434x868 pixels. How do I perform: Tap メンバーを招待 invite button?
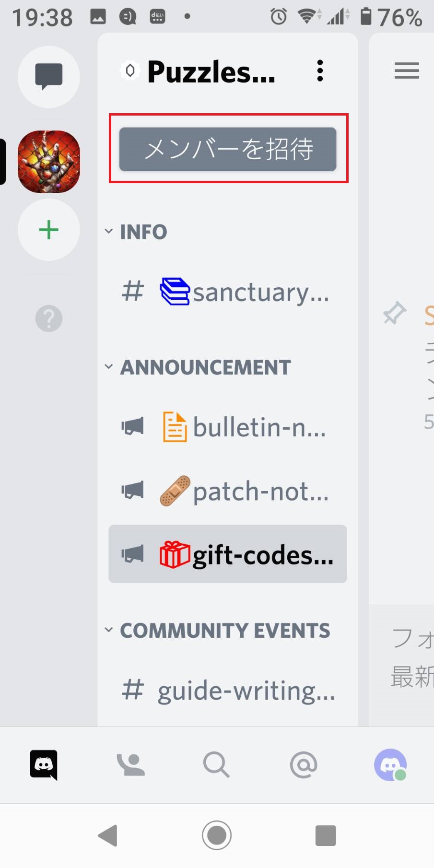click(x=228, y=149)
